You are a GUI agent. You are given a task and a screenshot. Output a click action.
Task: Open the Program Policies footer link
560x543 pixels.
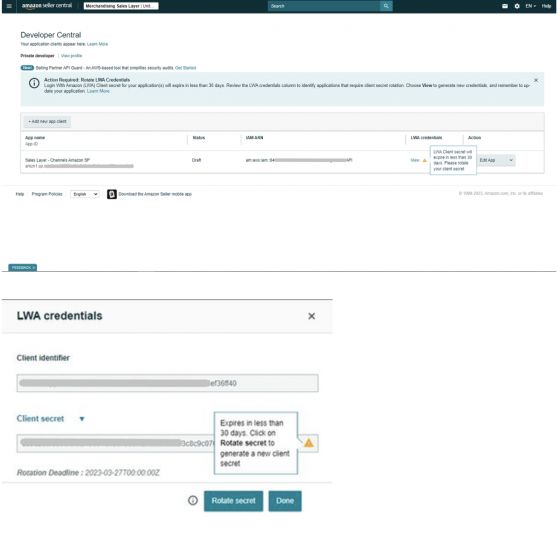tap(47, 194)
